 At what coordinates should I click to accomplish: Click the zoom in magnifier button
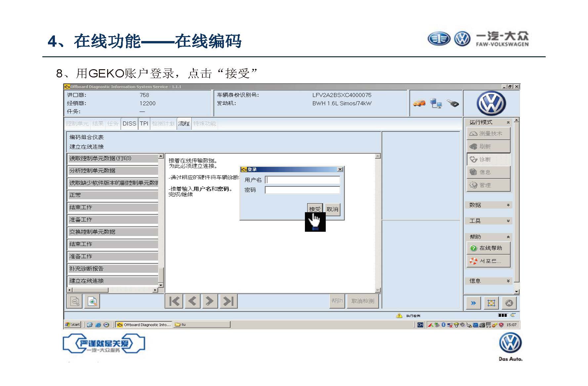(x=92, y=302)
